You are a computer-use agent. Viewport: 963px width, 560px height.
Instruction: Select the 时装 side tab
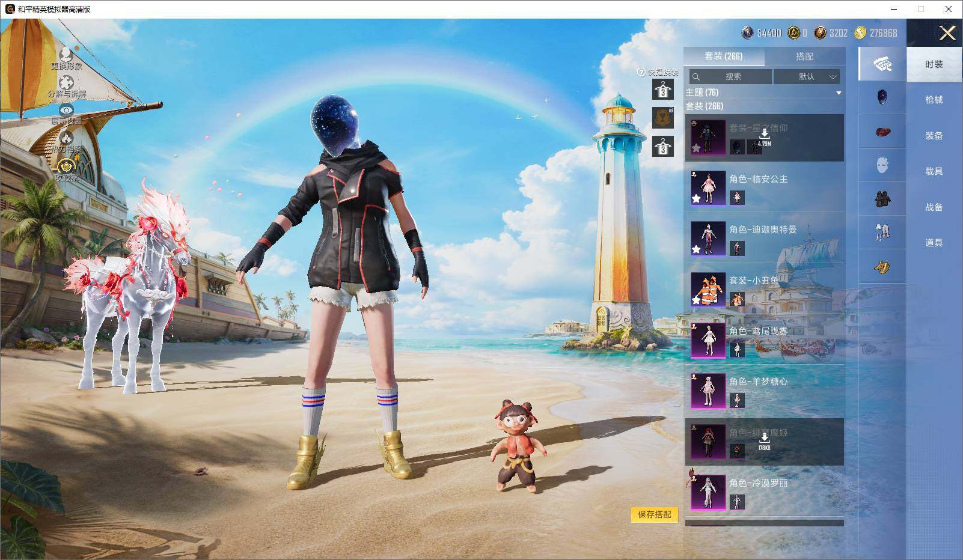pos(934,64)
